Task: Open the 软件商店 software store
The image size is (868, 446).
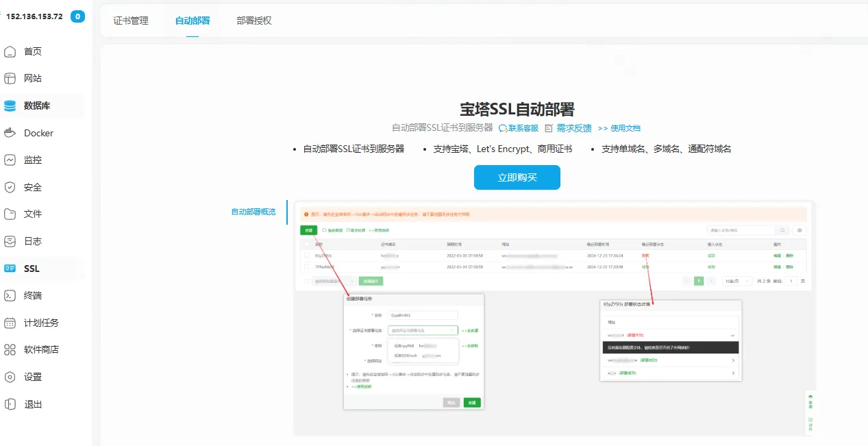Action: (x=41, y=349)
